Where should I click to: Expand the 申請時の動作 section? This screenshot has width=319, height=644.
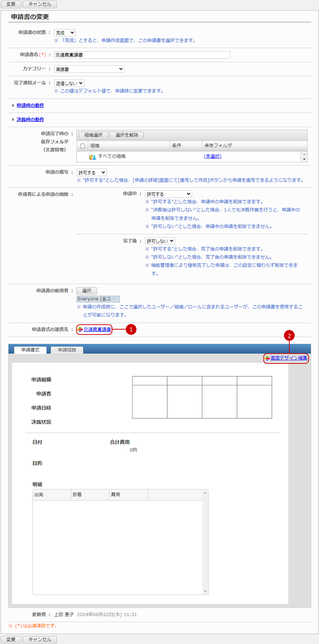tap(30, 105)
